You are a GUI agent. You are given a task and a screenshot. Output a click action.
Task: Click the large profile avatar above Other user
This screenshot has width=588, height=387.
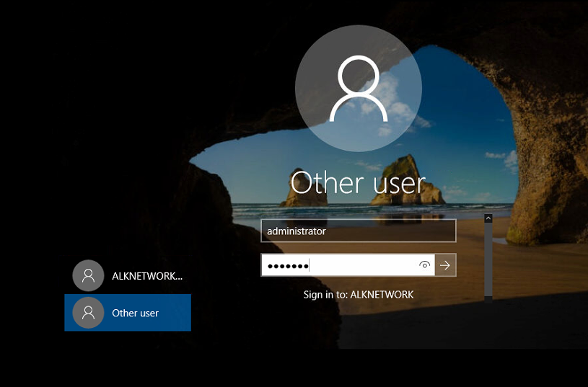pyautogui.click(x=359, y=90)
